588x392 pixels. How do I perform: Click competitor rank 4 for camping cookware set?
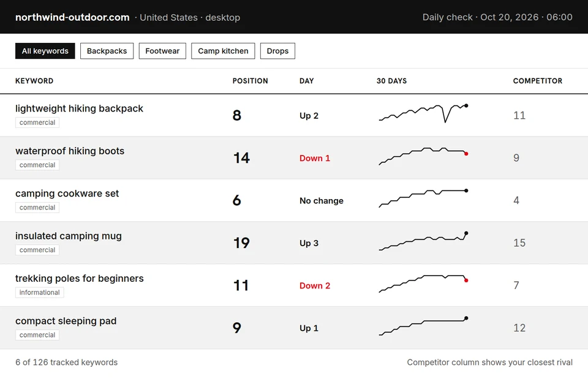(516, 200)
